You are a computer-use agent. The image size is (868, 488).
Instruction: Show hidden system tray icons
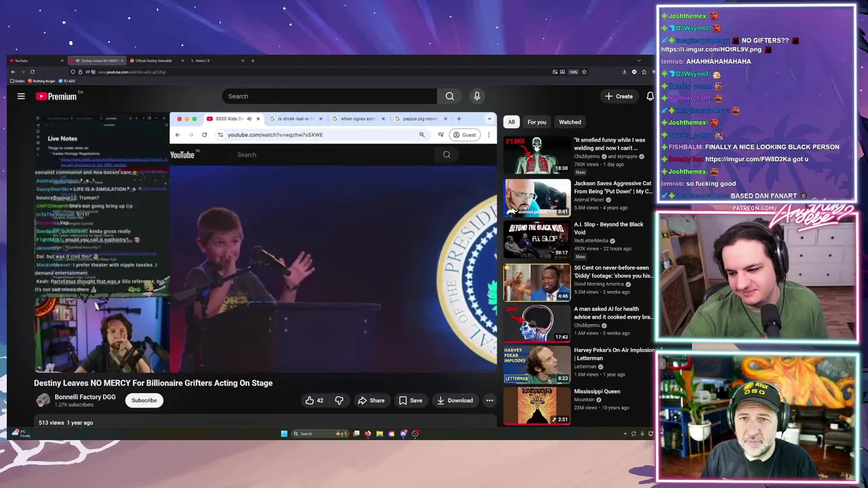pos(625,434)
